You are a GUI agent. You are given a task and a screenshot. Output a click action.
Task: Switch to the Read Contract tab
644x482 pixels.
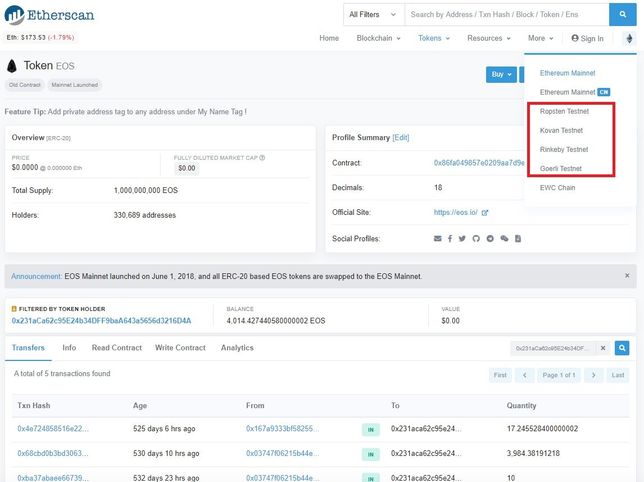point(116,348)
